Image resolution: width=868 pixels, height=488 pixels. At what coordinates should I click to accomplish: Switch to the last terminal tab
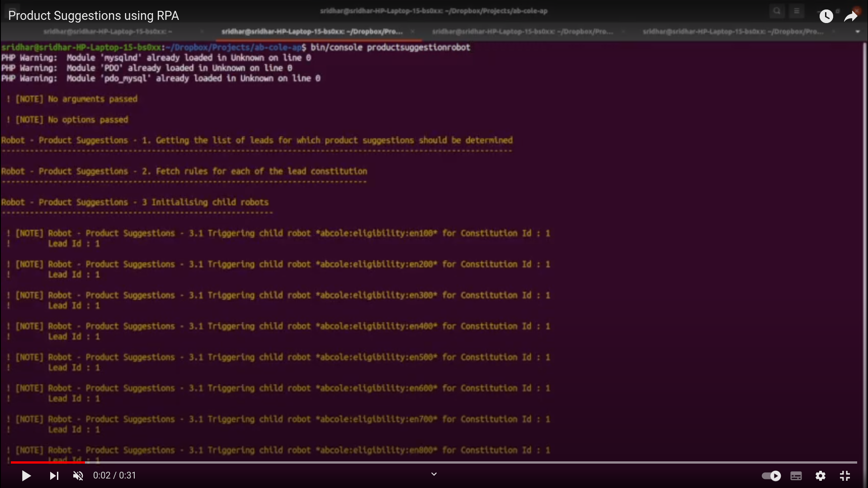[733, 32]
